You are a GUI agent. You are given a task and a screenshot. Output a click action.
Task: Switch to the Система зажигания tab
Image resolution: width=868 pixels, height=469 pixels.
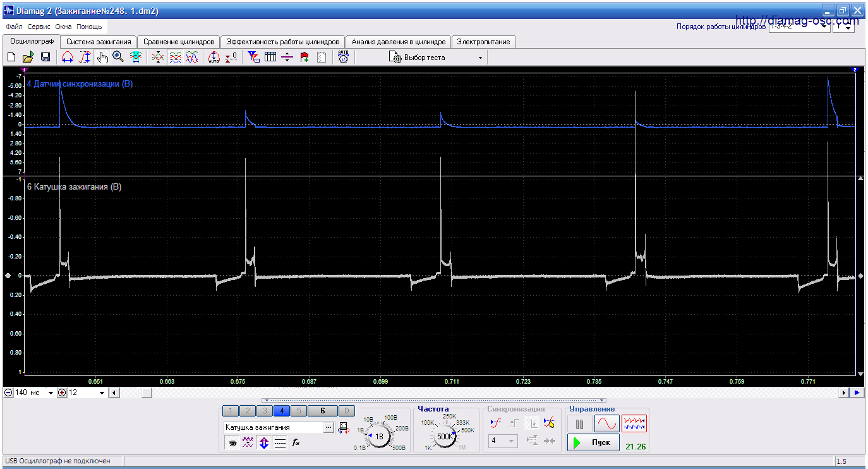click(99, 42)
